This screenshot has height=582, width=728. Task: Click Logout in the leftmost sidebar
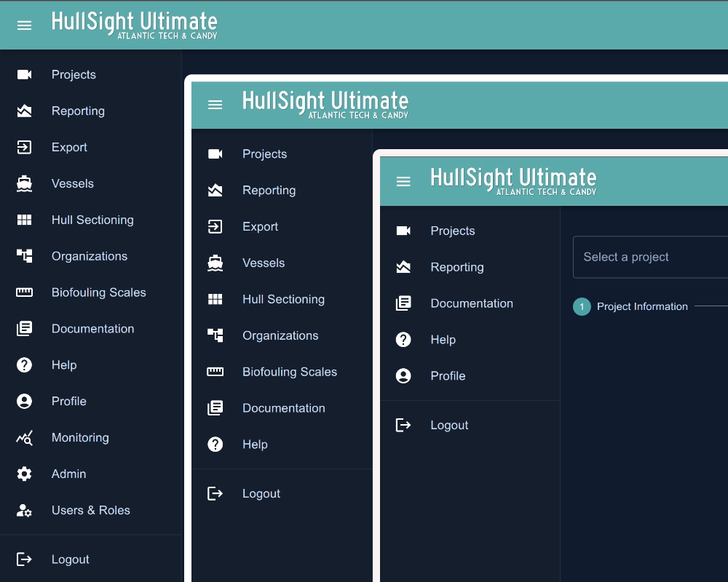70,559
